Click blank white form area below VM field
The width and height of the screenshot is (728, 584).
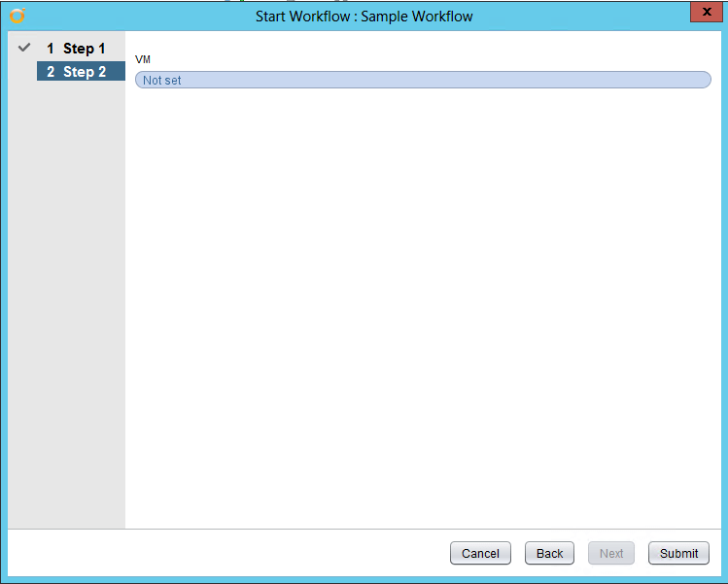pos(423,292)
